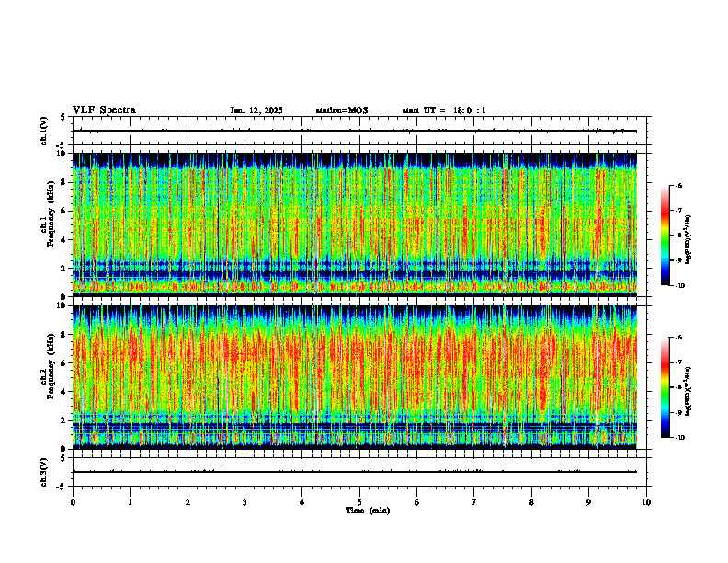Click time axis tick label "5"
Screen dimensions: 728x563
click(x=359, y=502)
